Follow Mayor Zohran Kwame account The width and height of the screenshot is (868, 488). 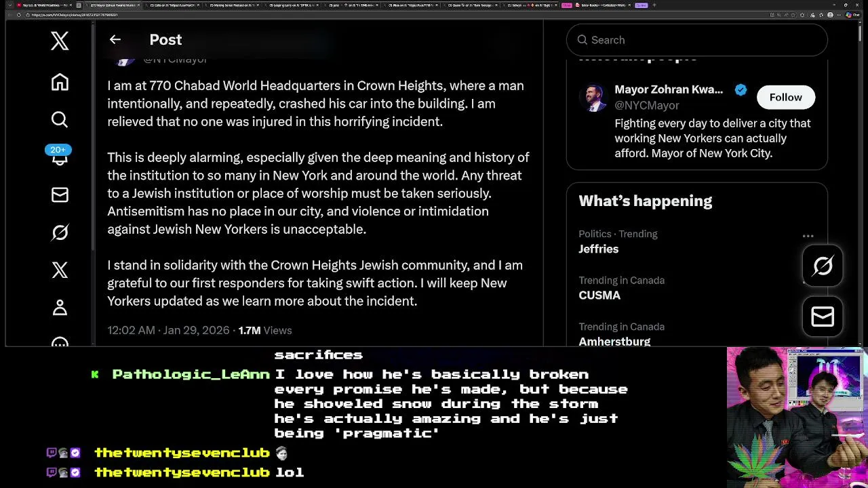[785, 98]
